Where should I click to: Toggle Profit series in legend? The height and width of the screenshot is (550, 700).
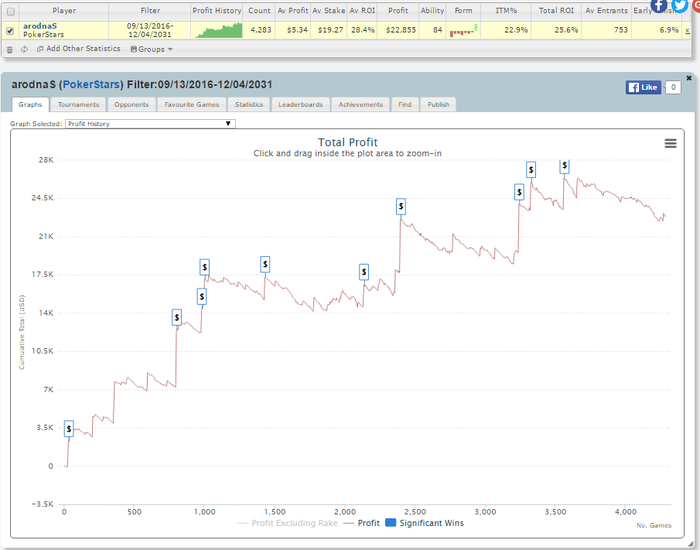click(x=362, y=523)
